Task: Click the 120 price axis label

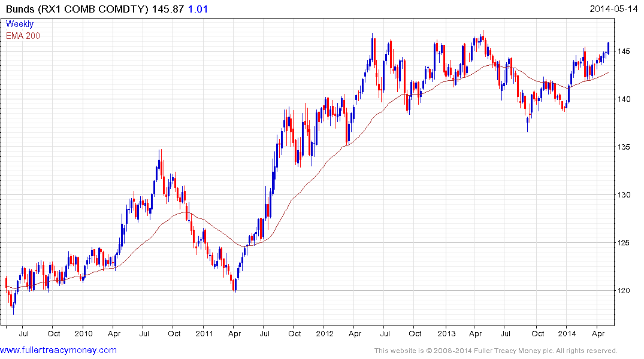Action: (x=625, y=291)
